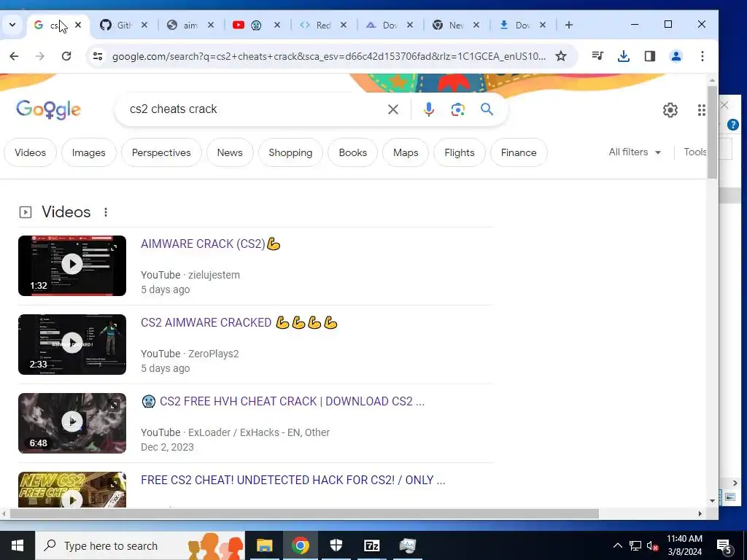Reload the current page
The width and height of the screenshot is (747, 560).
pyautogui.click(x=66, y=56)
